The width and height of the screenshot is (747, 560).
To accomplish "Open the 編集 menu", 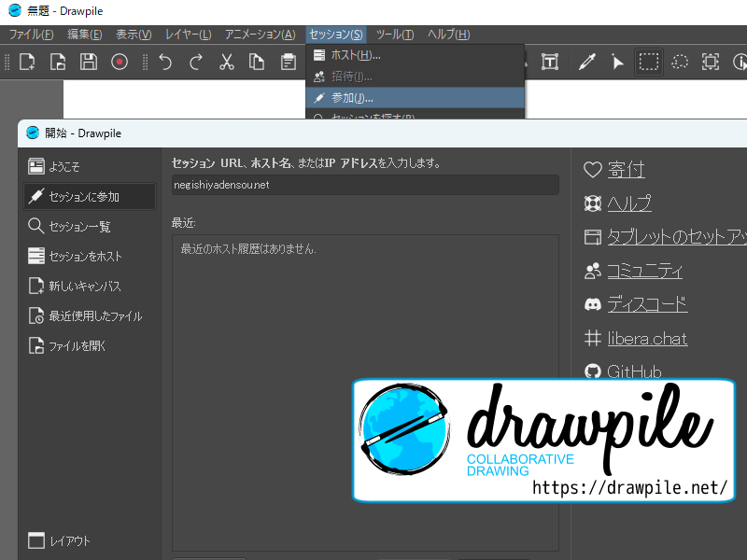I will [85, 35].
